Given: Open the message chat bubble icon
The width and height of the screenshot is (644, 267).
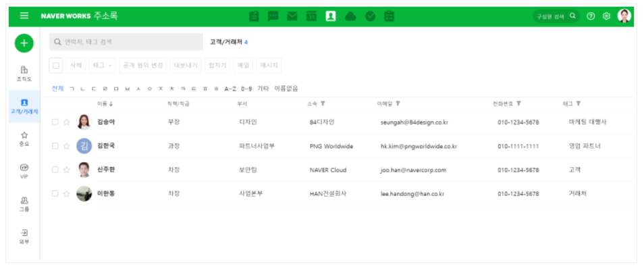Looking at the screenshot, I should 273,16.
